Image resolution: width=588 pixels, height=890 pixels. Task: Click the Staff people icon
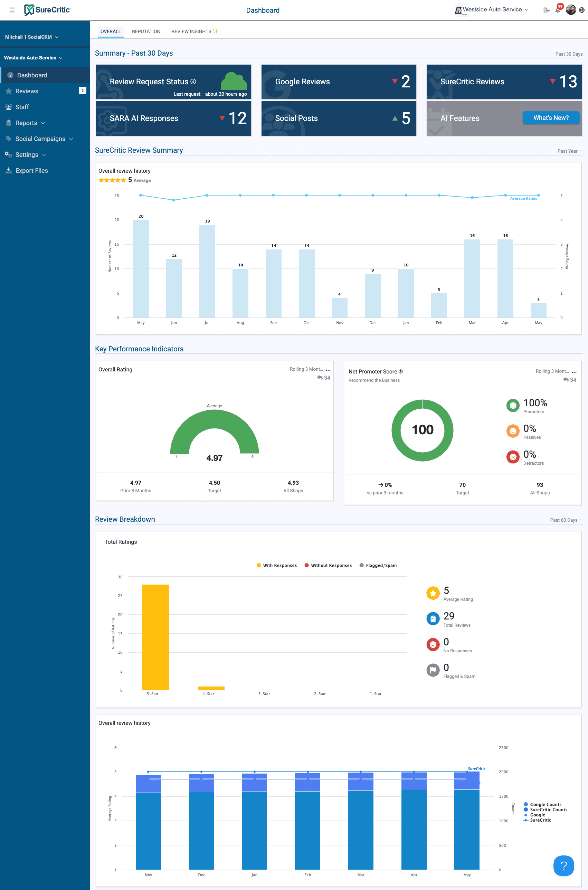click(9, 107)
